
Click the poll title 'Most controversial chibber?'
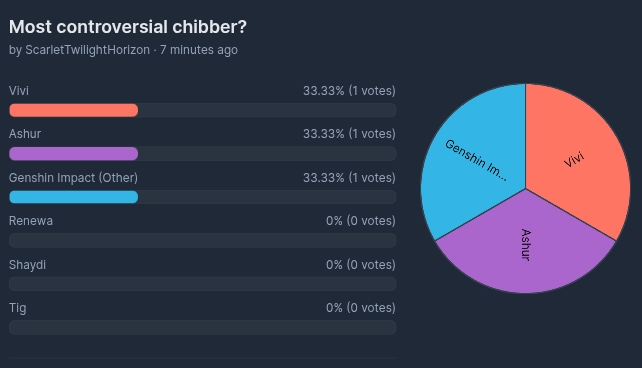(128, 27)
